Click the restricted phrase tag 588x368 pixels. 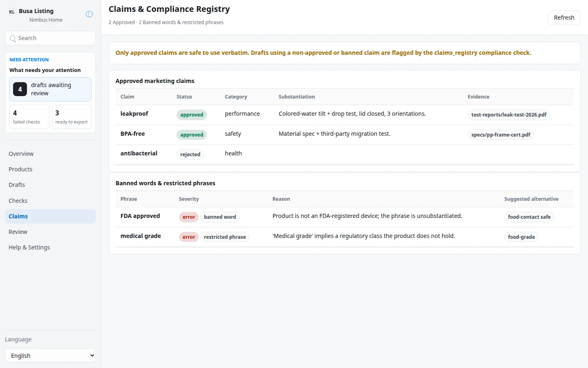pyautogui.click(x=225, y=237)
